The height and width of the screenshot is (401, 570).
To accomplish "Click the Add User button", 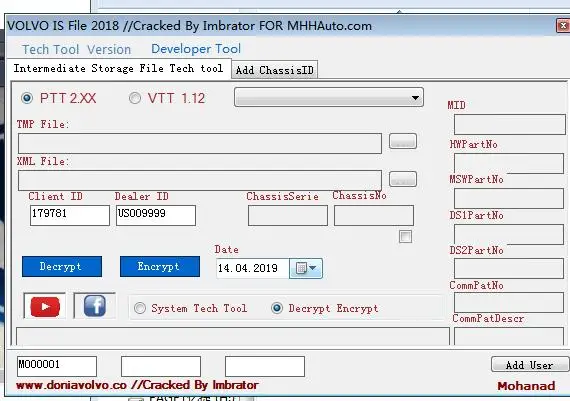I will point(530,365).
